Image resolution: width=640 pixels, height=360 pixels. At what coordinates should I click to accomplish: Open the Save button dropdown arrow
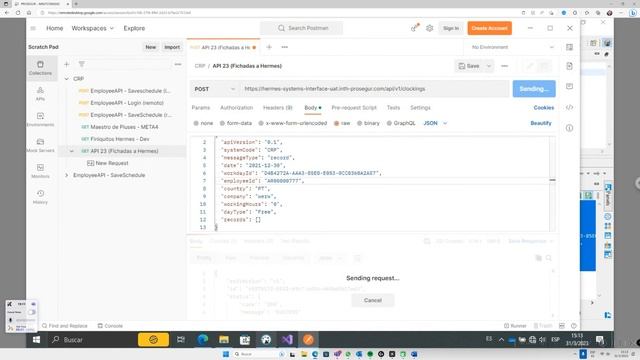tap(489, 66)
